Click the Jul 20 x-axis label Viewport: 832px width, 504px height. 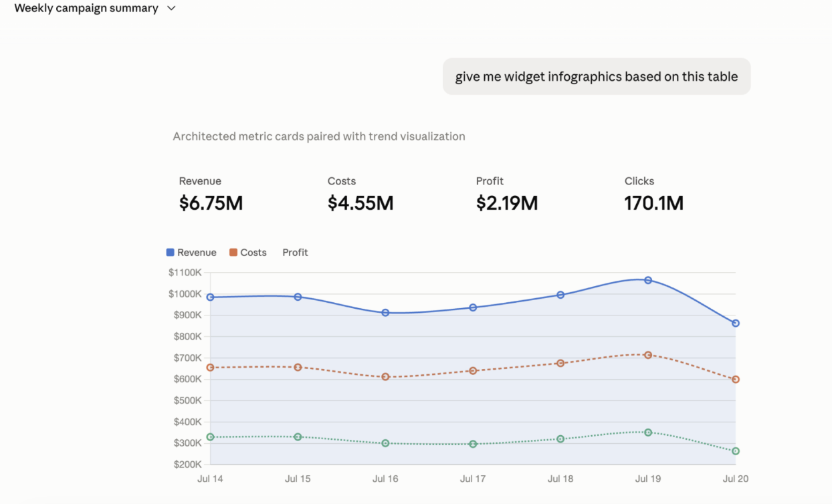(x=736, y=479)
